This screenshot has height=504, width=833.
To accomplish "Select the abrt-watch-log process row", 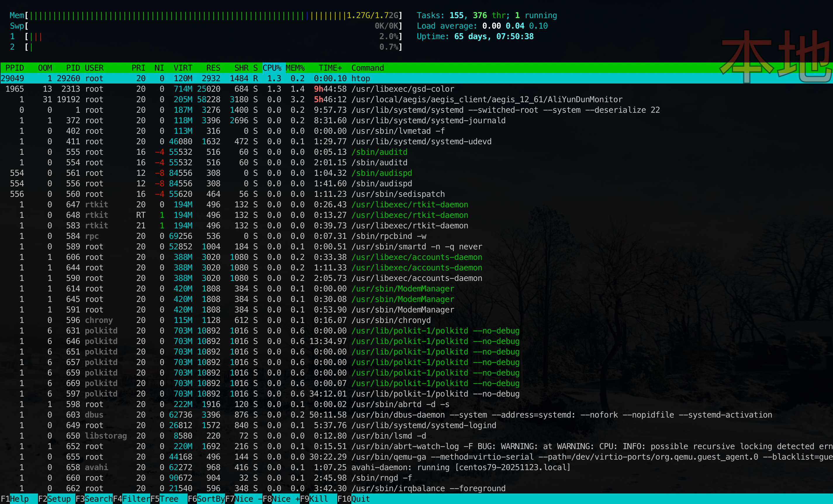I will (x=416, y=446).
